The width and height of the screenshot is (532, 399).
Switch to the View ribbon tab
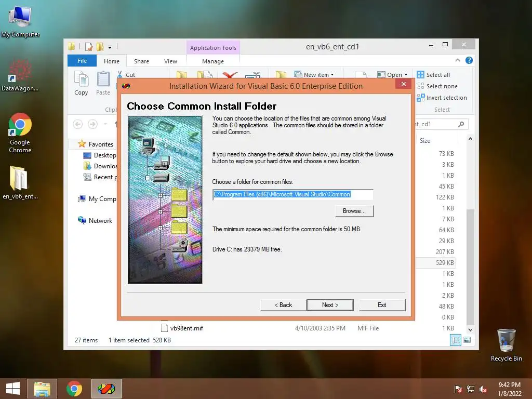click(170, 61)
